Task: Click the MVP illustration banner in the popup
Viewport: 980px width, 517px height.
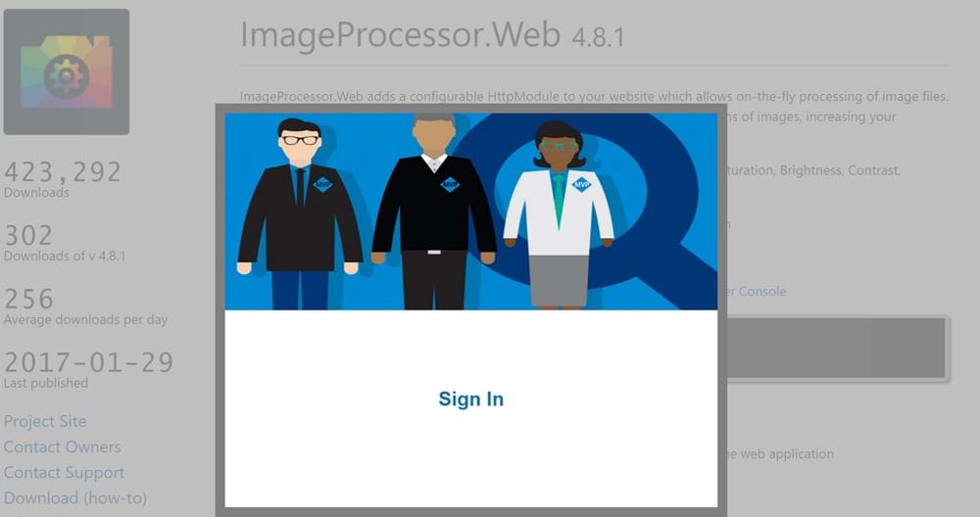Action: click(x=470, y=211)
